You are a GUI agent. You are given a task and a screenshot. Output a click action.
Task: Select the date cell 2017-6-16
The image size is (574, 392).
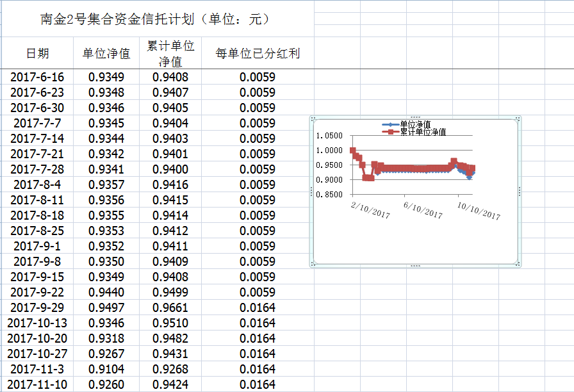(x=37, y=78)
